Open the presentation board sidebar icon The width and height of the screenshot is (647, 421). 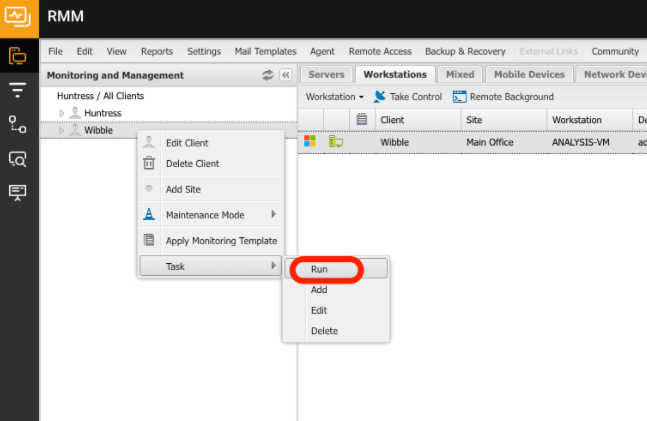[x=17, y=192]
